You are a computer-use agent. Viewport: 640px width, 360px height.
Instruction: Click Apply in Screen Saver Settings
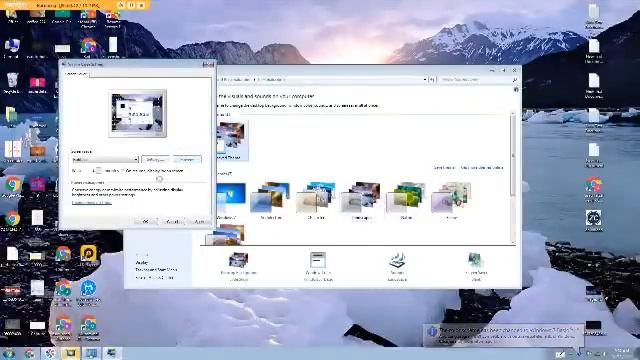pyautogui.click(x=200, y=221)
